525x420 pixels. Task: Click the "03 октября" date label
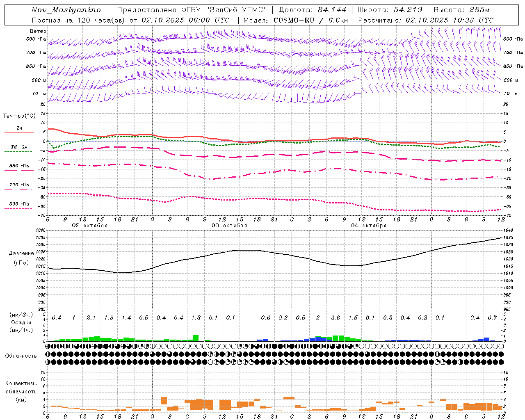pyautogui.click(x=229, y=226)
